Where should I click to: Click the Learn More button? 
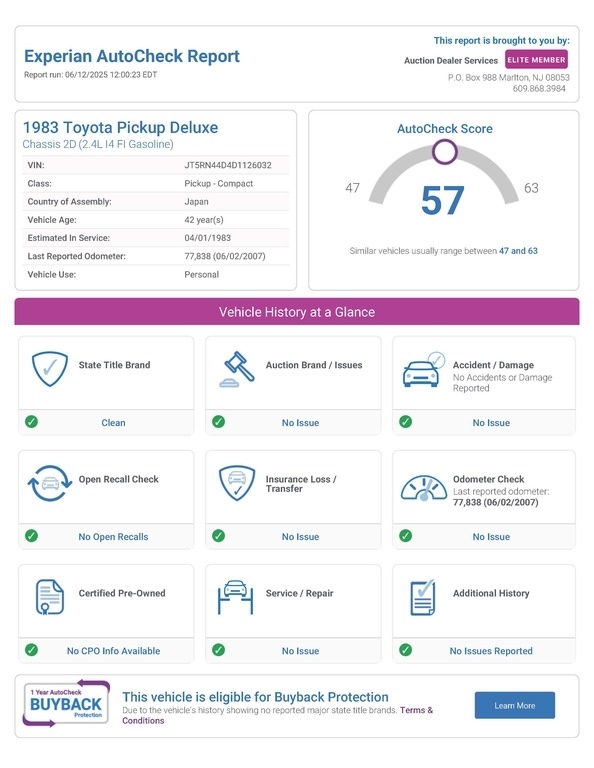click(x=515, y=705)
